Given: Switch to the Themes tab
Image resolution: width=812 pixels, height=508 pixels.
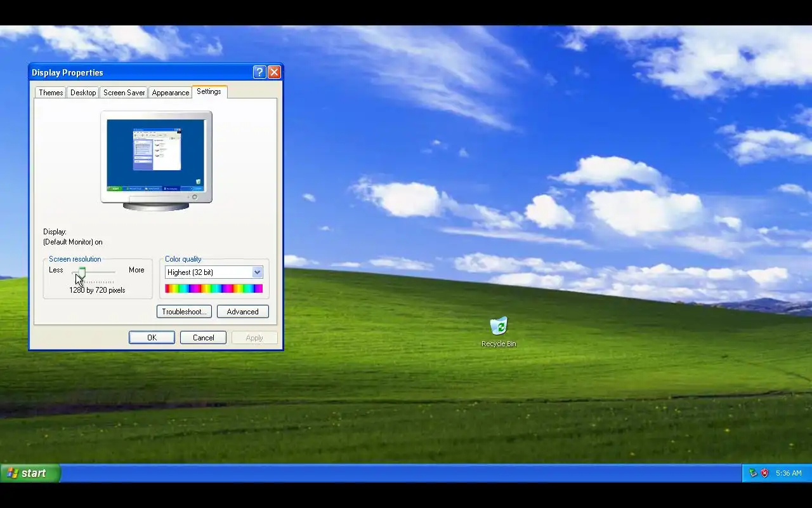Looking at the screenshot, I should point(51,93).
